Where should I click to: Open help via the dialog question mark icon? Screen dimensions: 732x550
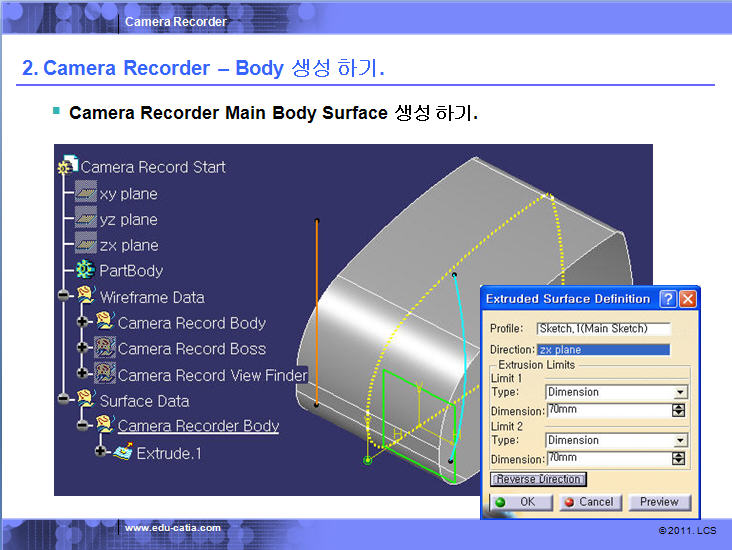point(668,299)
